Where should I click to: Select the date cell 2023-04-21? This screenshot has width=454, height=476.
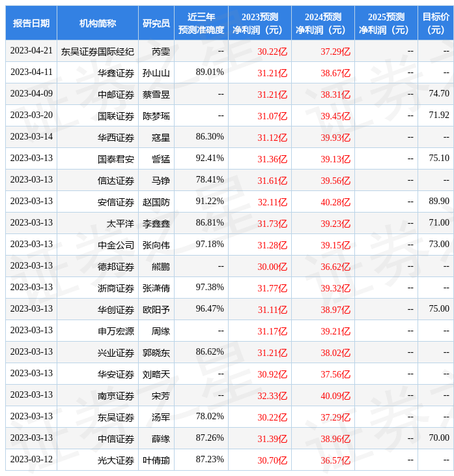click(x=31, y=51)
